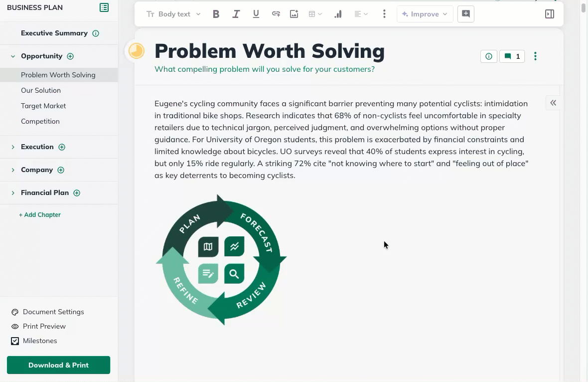Screen dimensions: 588x382
Task: Expand the Execution chapter
Action: point(13,147)
